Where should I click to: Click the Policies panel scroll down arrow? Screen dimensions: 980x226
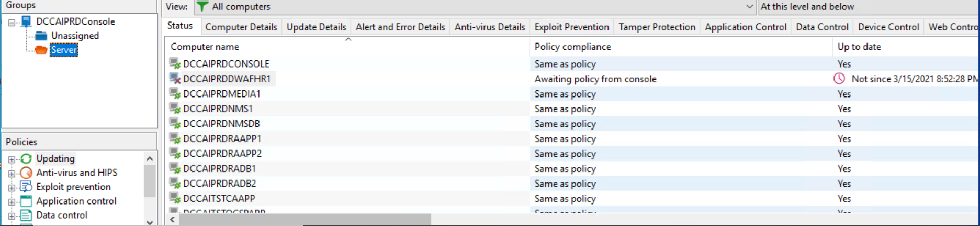pyautogui.click(x=150, y=222)
